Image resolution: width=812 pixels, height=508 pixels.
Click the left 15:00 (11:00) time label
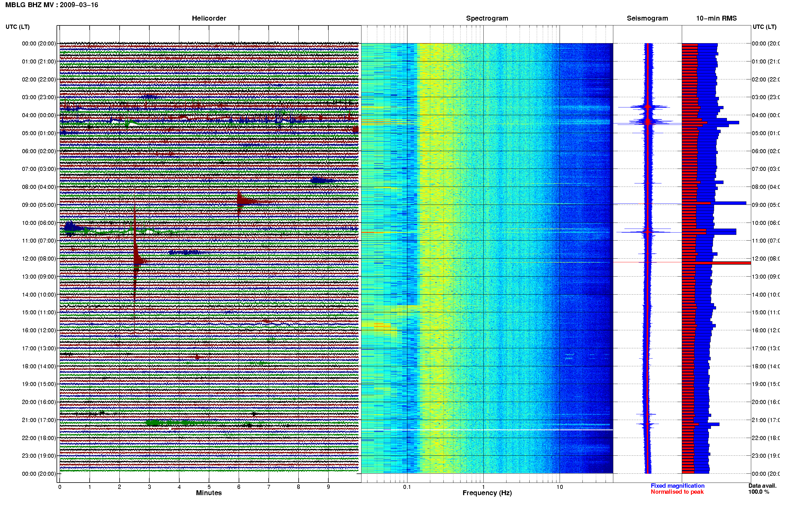39,313
